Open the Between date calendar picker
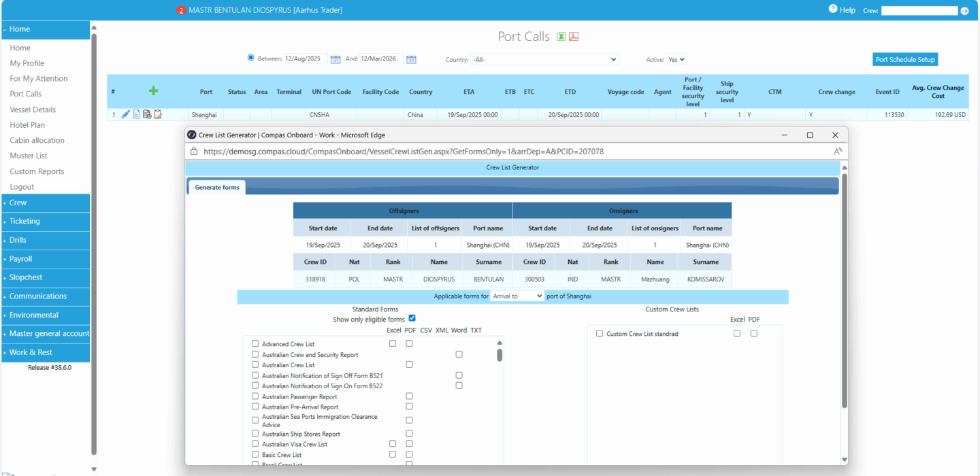The height and width of the screenshot is (476, 980). pyautogui.click(x=336, y=59)
